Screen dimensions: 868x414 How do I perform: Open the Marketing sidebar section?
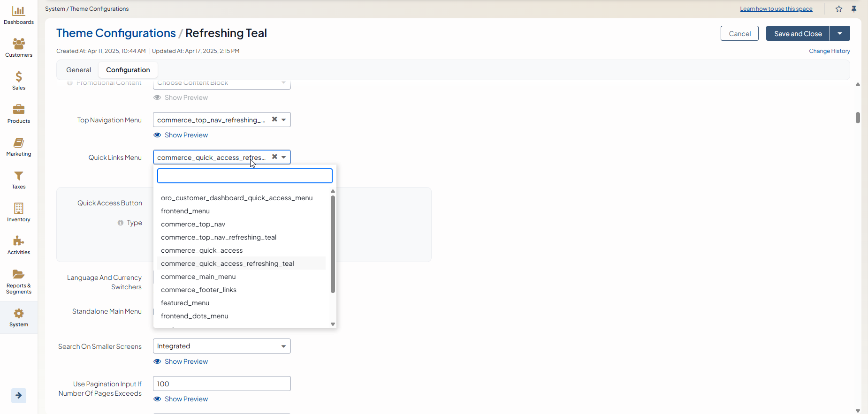(x=19, y=147)
